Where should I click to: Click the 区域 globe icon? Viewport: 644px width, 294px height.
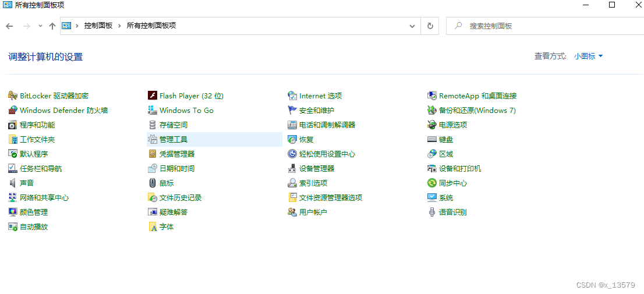pyautogui.click(x=431, y=154)
